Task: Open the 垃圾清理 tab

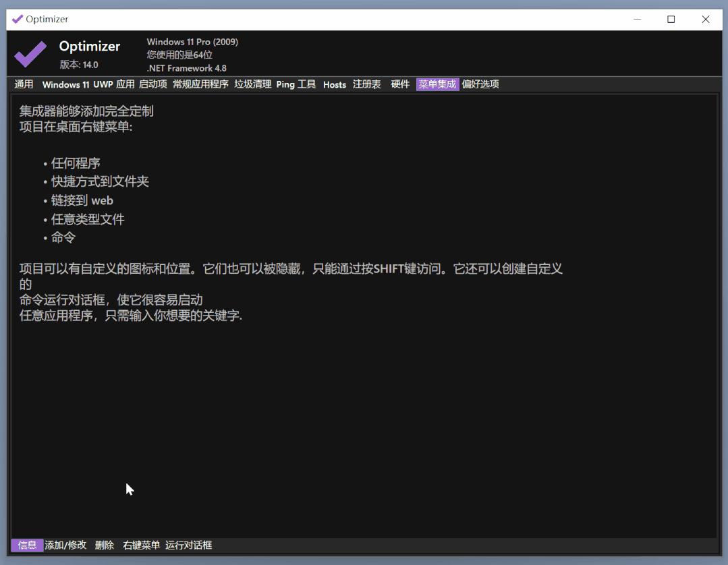Action: (252, 84)
